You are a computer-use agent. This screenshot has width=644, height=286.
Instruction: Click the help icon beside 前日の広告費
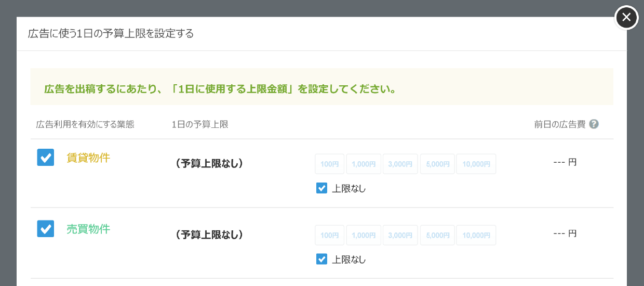594,124
